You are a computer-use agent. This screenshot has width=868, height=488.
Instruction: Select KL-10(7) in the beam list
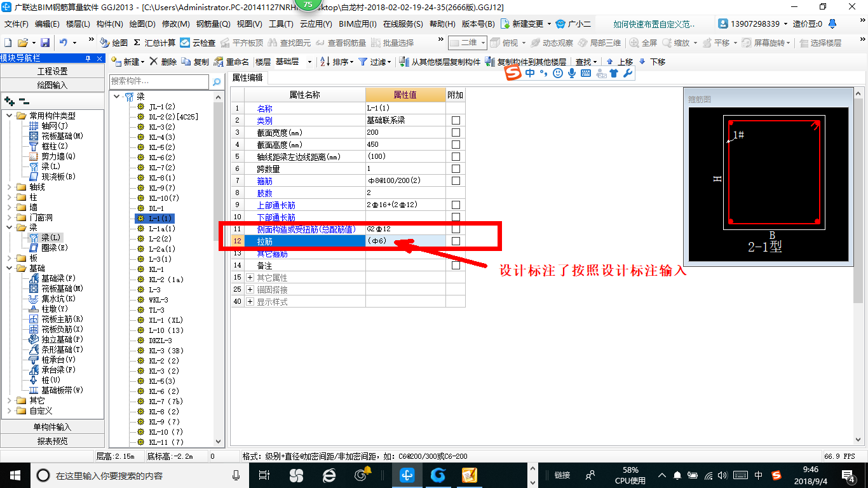pyautogui.click(x=164, y=198)
